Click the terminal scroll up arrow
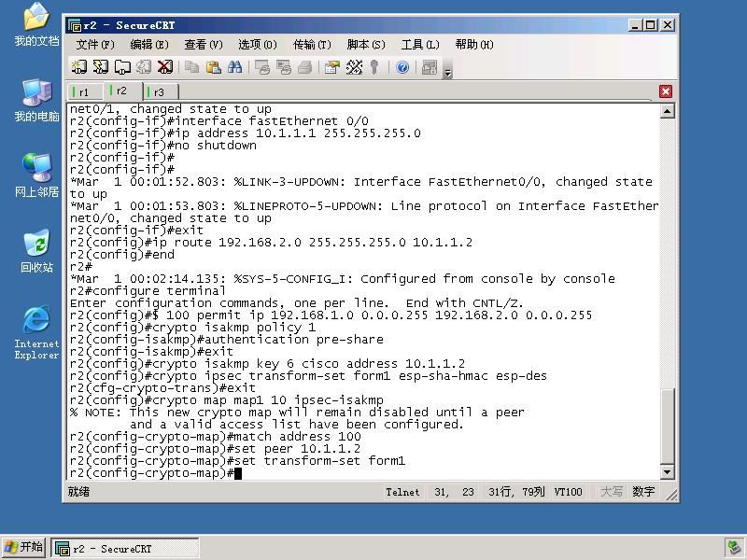 coord(667,111)
